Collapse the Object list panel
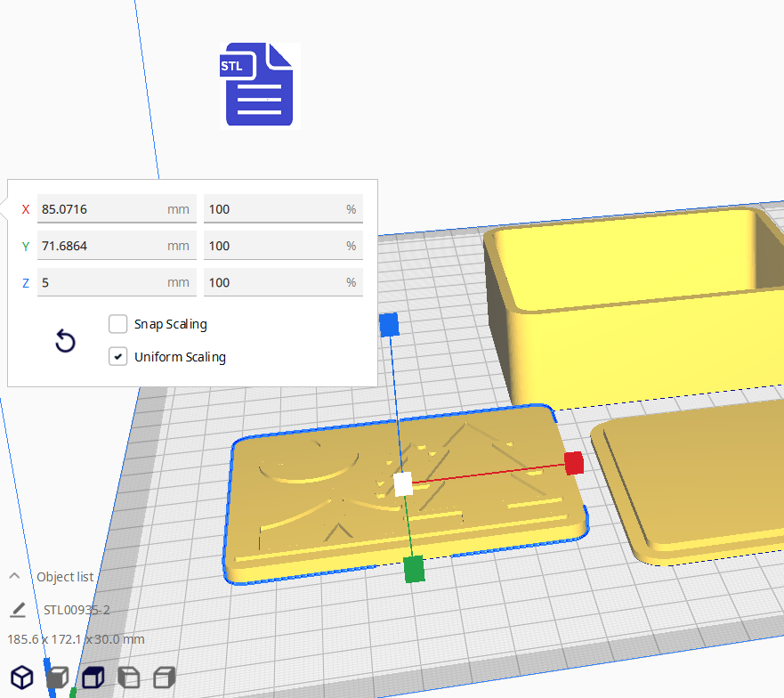This screenshot has height=698, width=784. click(x=15, y=576)
